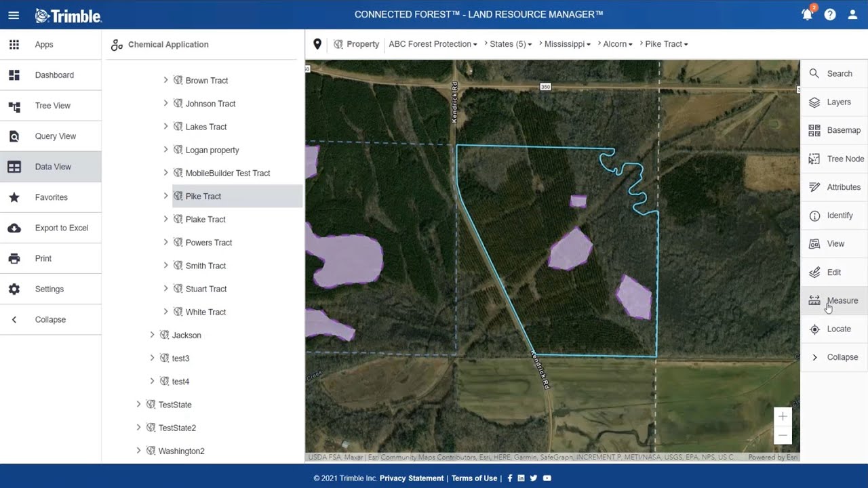The height and width of the screenshot is (488, 868).
Task: Click the Chemical Application panel icon
Action: (117, 45)
